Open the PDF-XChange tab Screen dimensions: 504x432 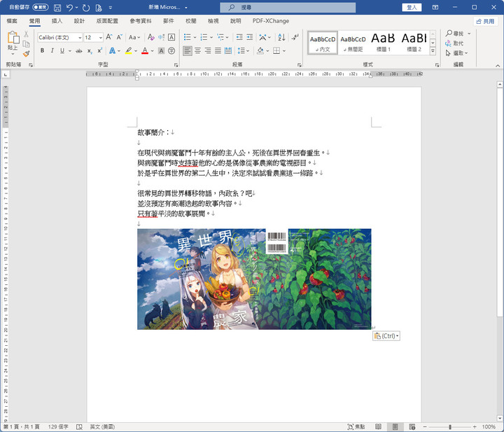coord(271,21)
